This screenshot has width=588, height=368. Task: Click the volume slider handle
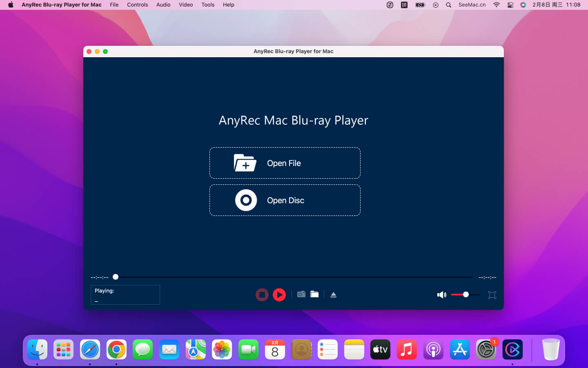pyautogui.click(x=465, y=294)
